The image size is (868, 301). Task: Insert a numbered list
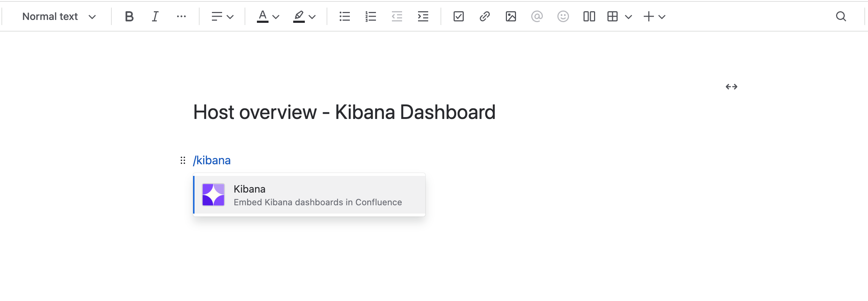(371, 16)
